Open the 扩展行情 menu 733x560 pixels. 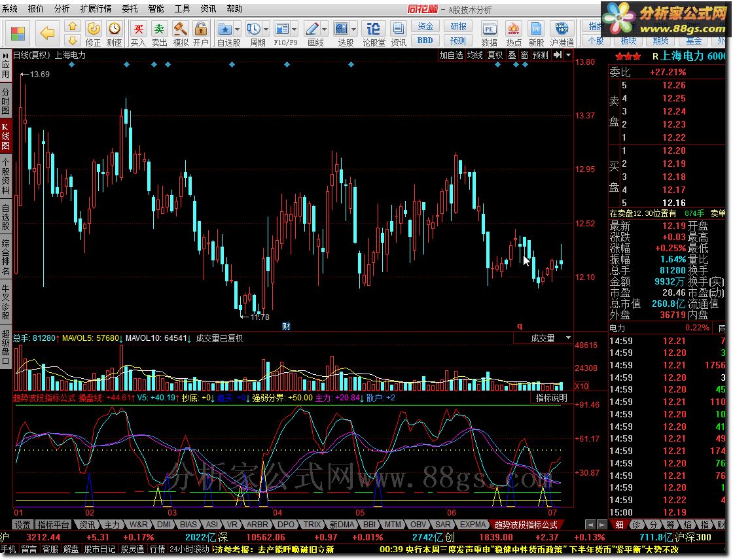point(96,9)
